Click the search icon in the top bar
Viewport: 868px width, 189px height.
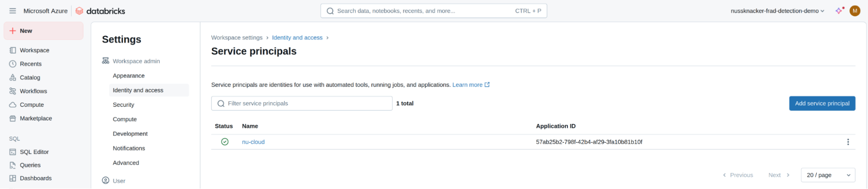click(x=330, y=11)
